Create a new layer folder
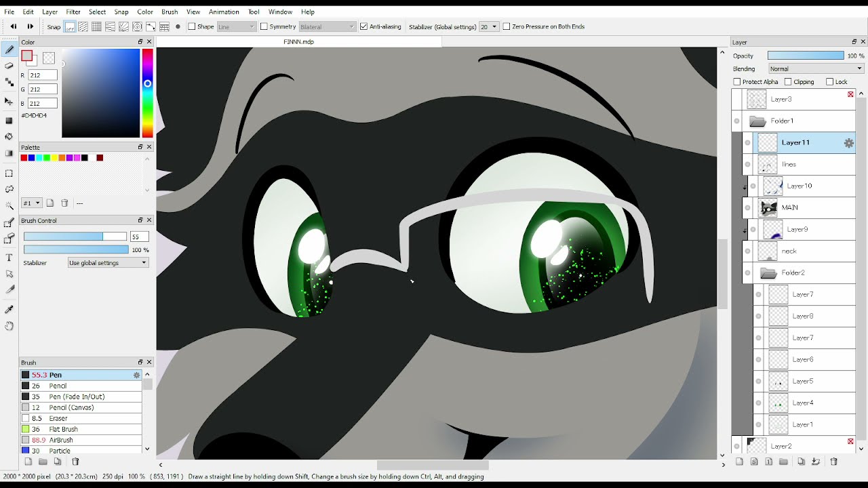This screenshot has width=868, height=488. [784, 462]
